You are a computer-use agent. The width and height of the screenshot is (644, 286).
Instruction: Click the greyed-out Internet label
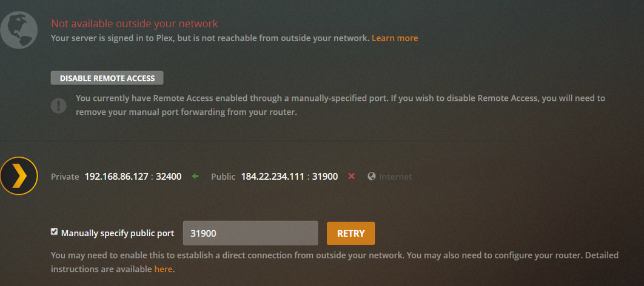[x=395, y=177]
